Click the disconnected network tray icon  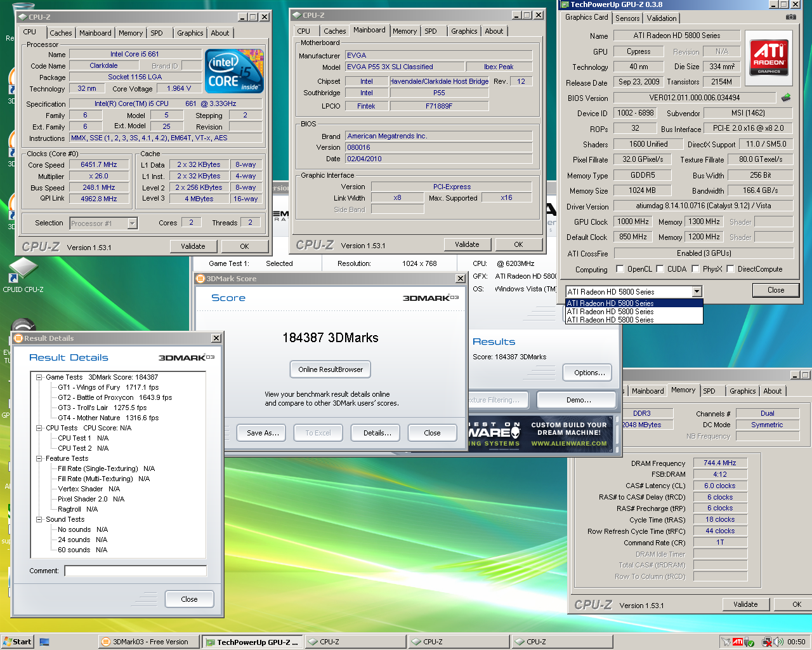click(x=766, y=642)
